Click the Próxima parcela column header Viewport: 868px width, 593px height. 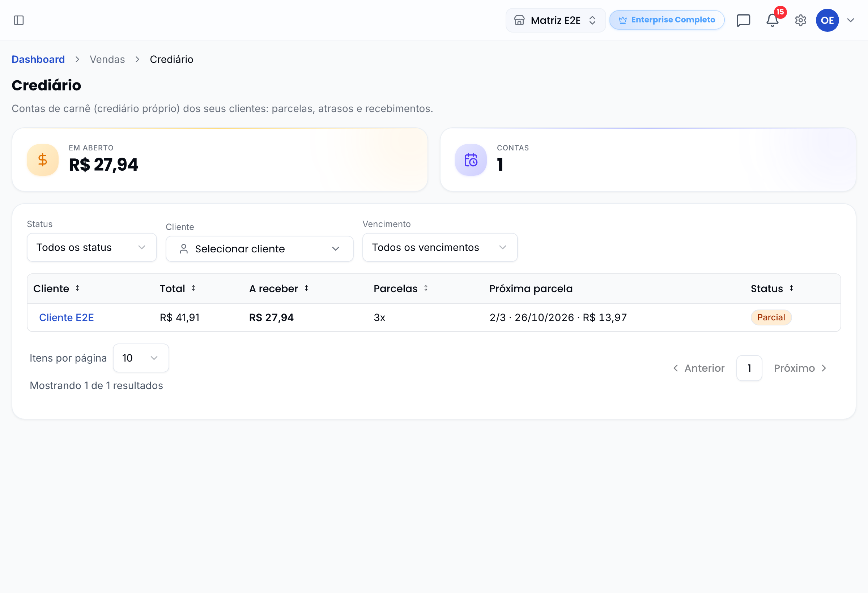coord(531,289)
